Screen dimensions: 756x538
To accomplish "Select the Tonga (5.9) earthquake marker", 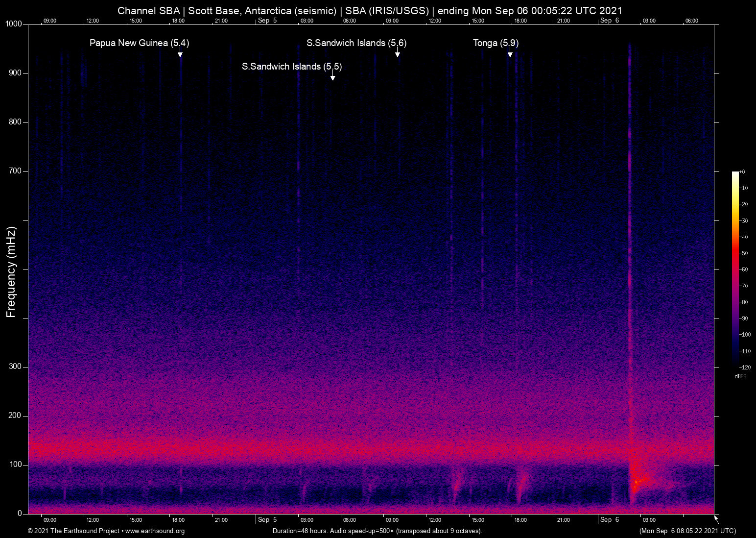I will [510, 54].
